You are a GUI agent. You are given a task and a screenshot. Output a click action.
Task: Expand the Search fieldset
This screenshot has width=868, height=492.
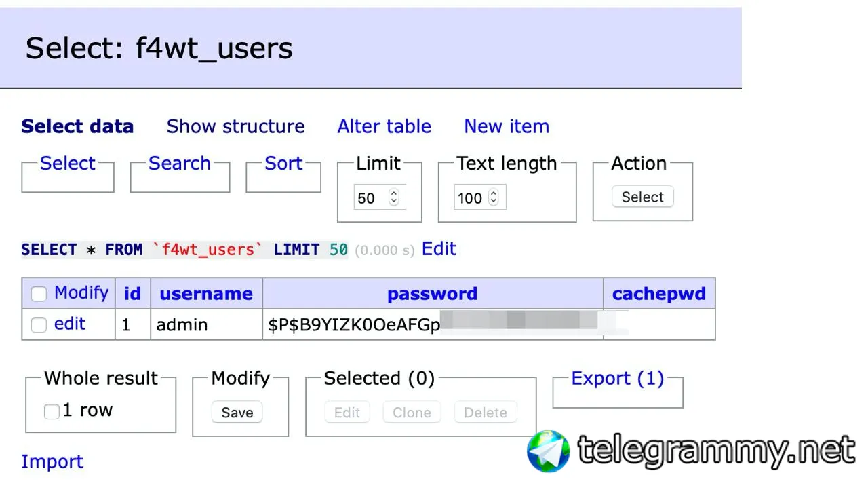click(x=180, y=164)
